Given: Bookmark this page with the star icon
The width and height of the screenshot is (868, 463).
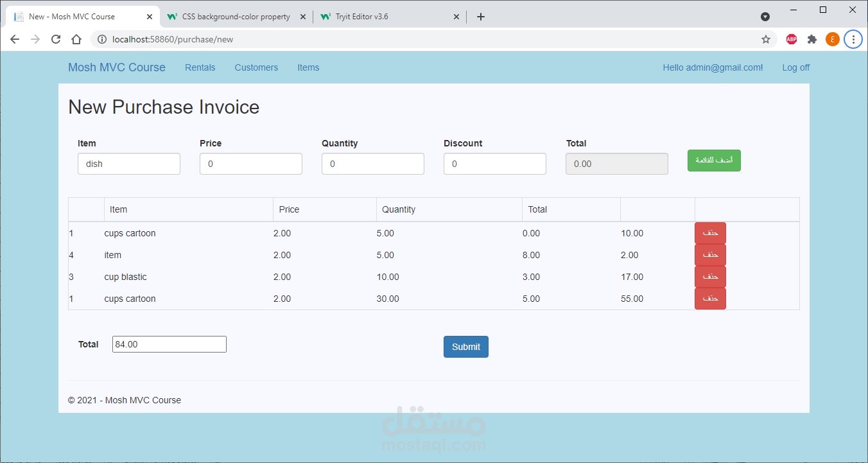Looking at the screenshot, I should click(x=765, y=39).
